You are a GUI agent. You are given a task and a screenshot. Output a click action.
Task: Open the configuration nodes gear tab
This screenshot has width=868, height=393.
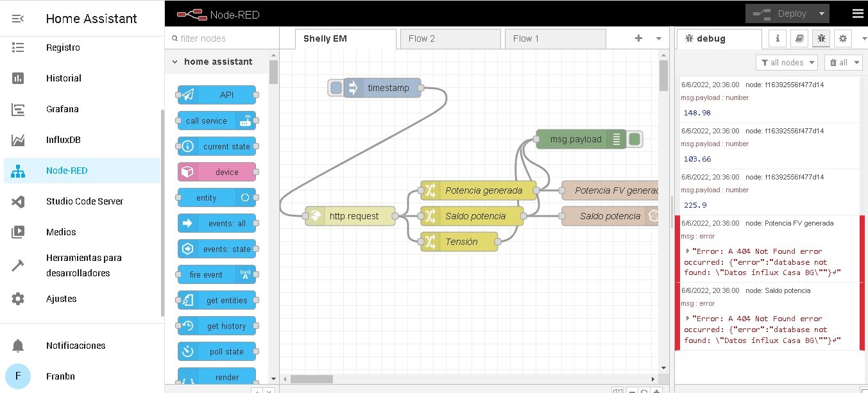click(843, 38)
